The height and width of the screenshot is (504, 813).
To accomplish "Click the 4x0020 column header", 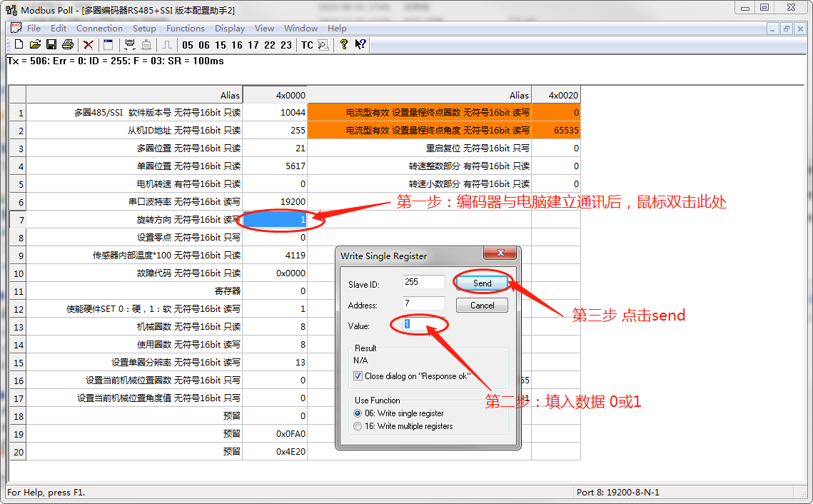I will click(x=556, y=95).
